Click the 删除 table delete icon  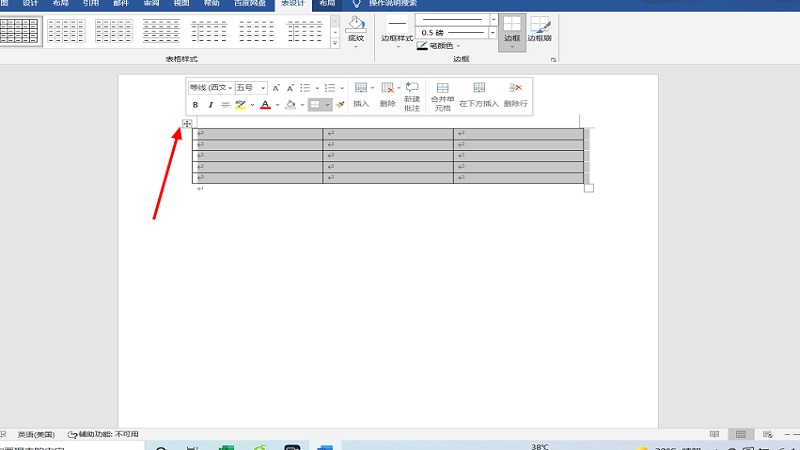388,95
